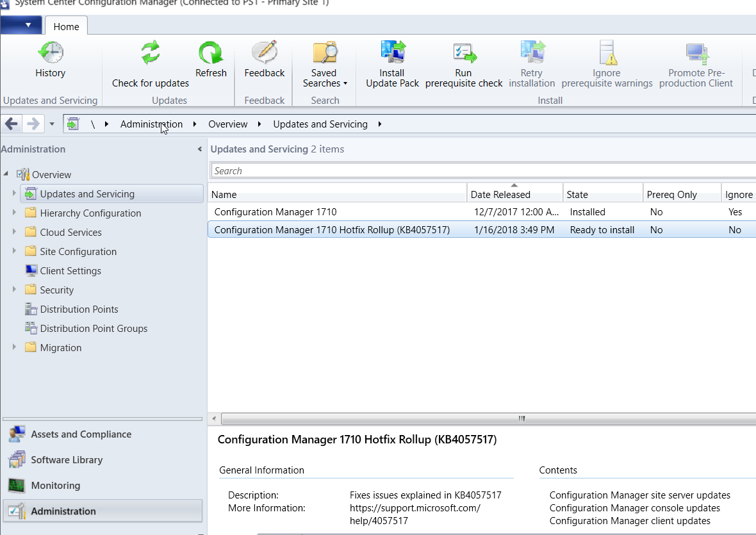Refresh the Updates and Servicing list
Image resolution: width=756 pixels, height=535 pixels.
coord(211,60)
